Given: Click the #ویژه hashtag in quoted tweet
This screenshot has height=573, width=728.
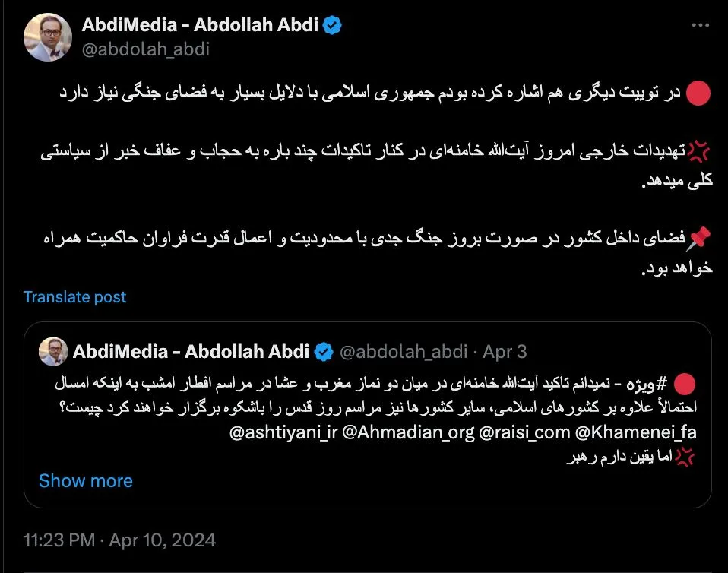Looking at the screenshot, I should click(647, 384).
